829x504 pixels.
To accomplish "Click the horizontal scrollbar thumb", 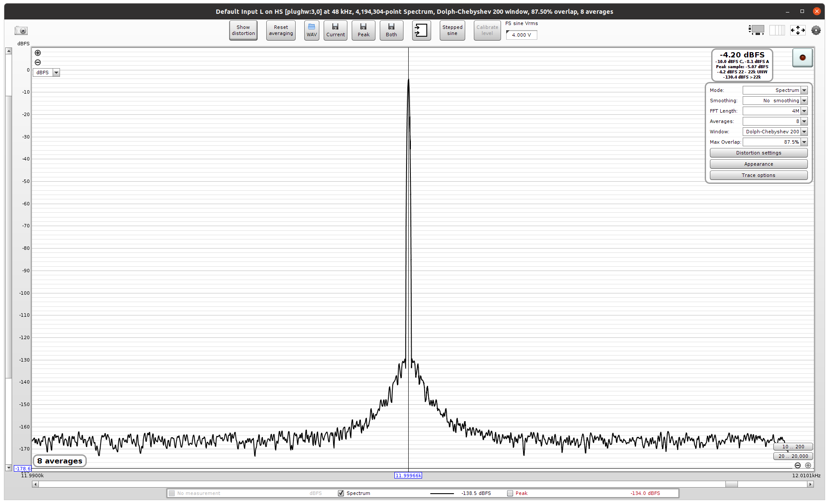I will 731,484.
